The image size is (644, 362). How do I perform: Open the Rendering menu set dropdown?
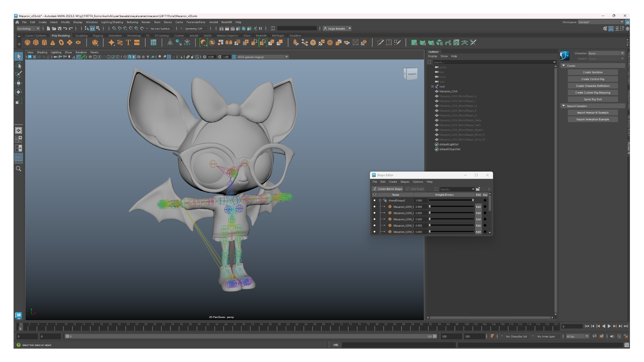coord(29,28)
